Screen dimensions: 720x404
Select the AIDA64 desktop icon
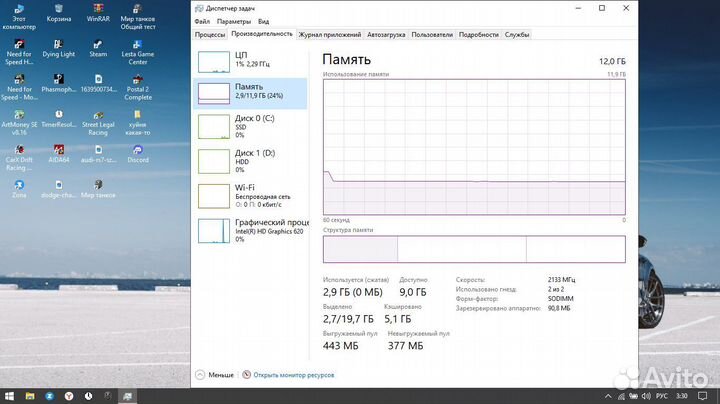tap(58, 155)
